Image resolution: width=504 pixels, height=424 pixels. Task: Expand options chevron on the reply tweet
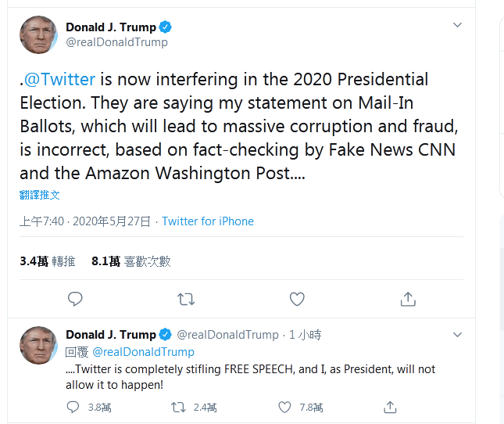(x=458, y=334)
